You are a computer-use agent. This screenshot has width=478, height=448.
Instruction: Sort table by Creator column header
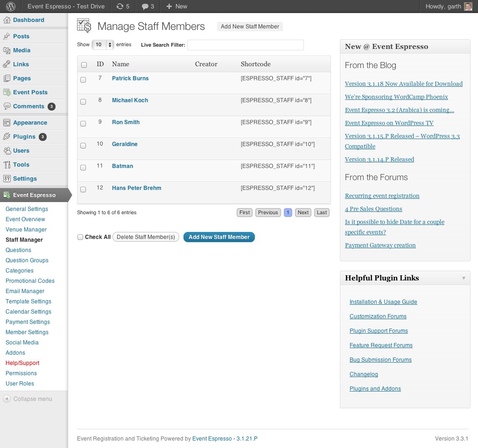click(x=206, y=64)
